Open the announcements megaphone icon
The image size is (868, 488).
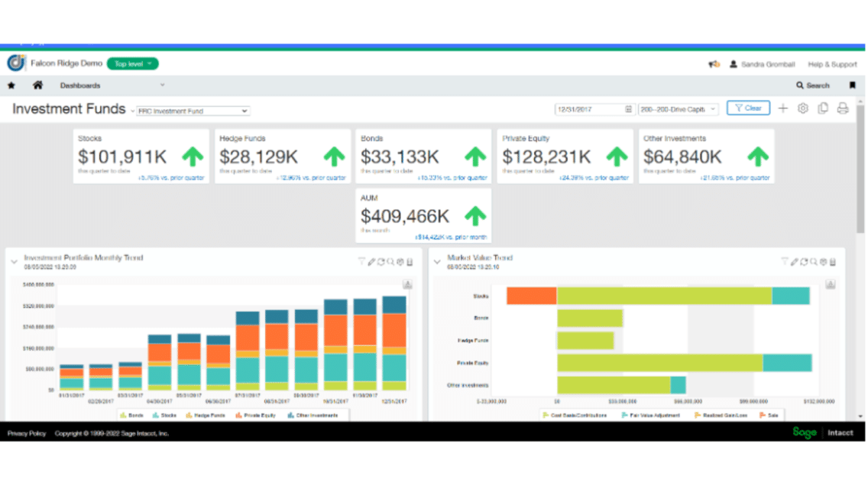(714, 64)
